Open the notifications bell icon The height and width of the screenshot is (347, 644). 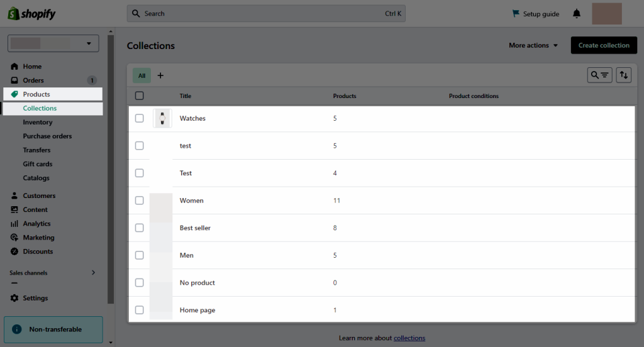tap(577, 14)
